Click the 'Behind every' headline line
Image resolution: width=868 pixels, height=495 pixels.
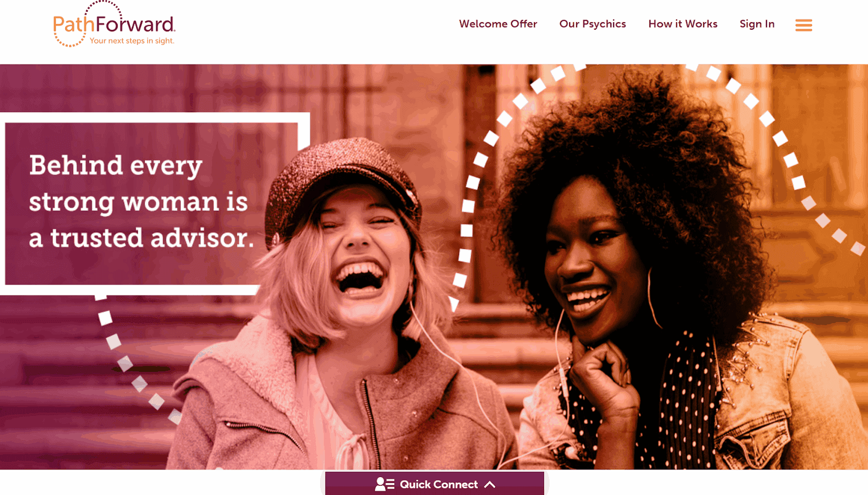tap(116, 165)
